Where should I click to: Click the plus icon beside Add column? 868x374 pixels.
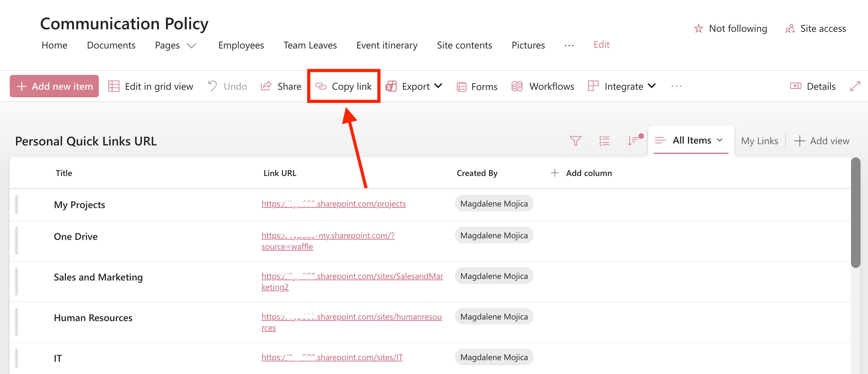click(x=555, y=173)
